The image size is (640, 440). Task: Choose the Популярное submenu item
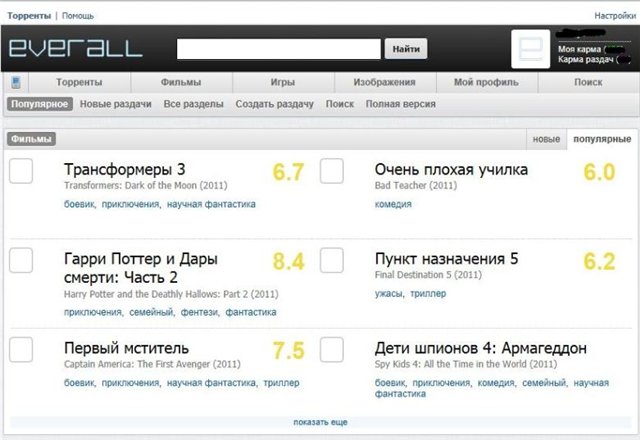(x=40, y=104)
